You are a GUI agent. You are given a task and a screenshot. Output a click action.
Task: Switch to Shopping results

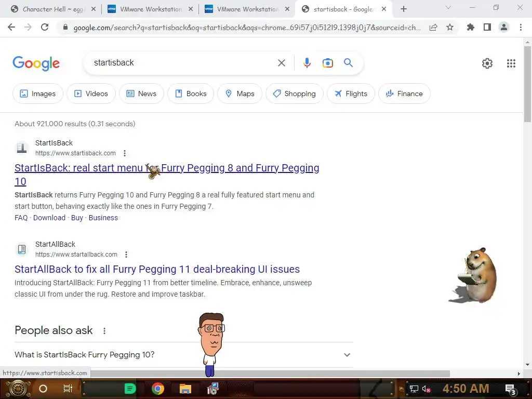[294, 94]
